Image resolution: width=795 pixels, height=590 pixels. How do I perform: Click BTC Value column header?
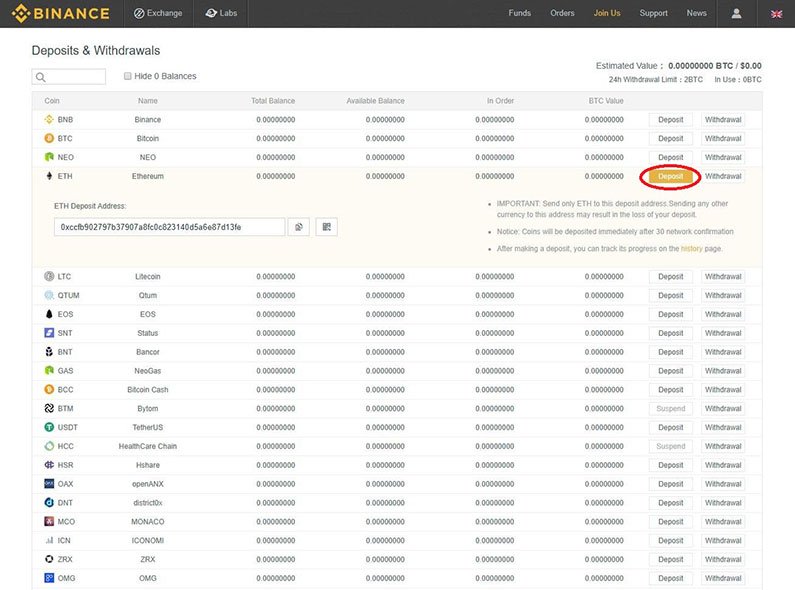606,101
